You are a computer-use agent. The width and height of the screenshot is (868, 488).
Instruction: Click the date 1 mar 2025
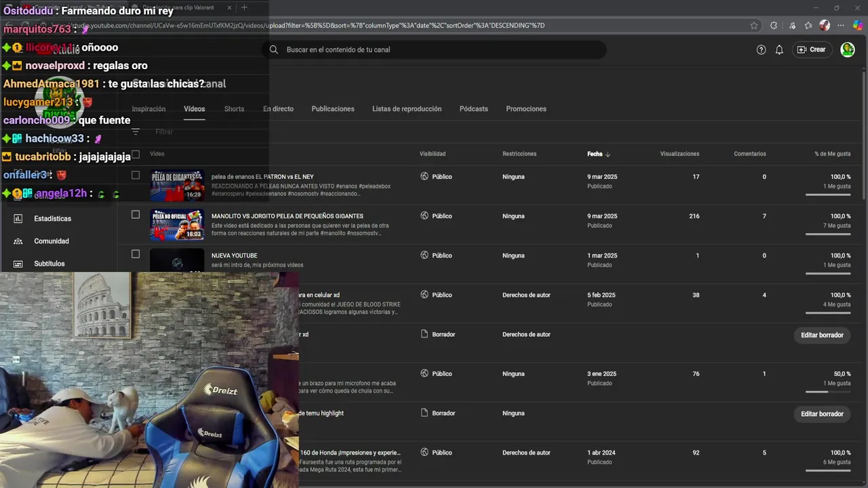(x=602, y=256)
